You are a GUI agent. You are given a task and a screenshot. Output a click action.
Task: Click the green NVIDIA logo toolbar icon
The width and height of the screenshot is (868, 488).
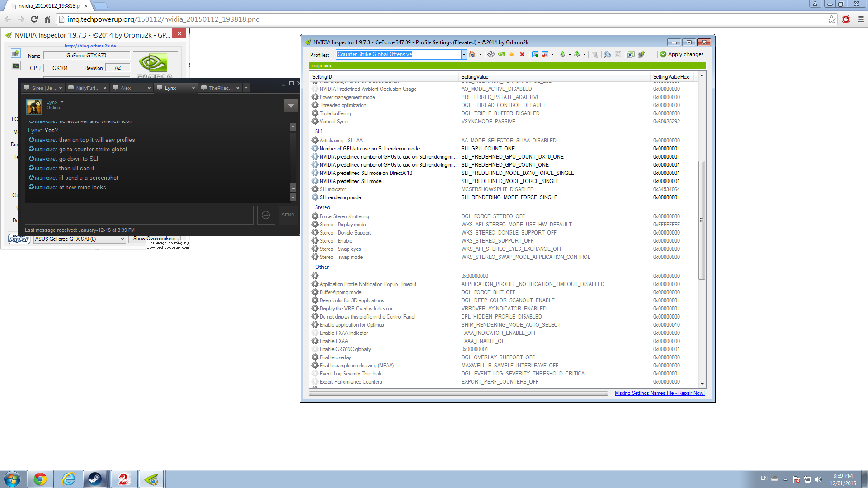point(502,54)
